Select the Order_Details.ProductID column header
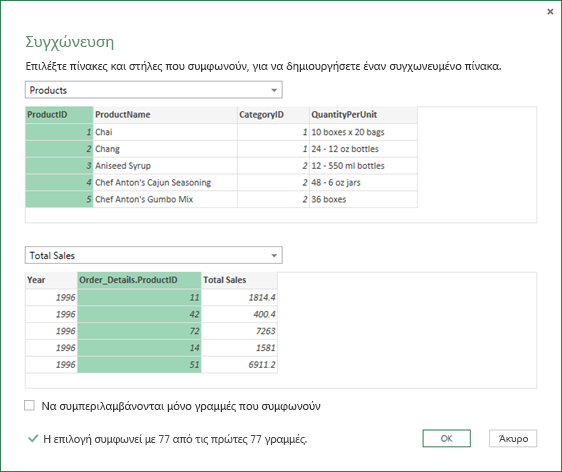Image resolution: width=562 pixels, height=472 pixels. pos(139,280)
